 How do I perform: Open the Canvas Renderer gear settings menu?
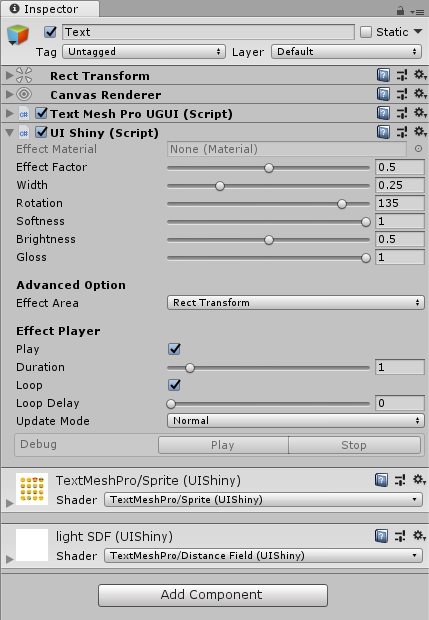point(420,94)
